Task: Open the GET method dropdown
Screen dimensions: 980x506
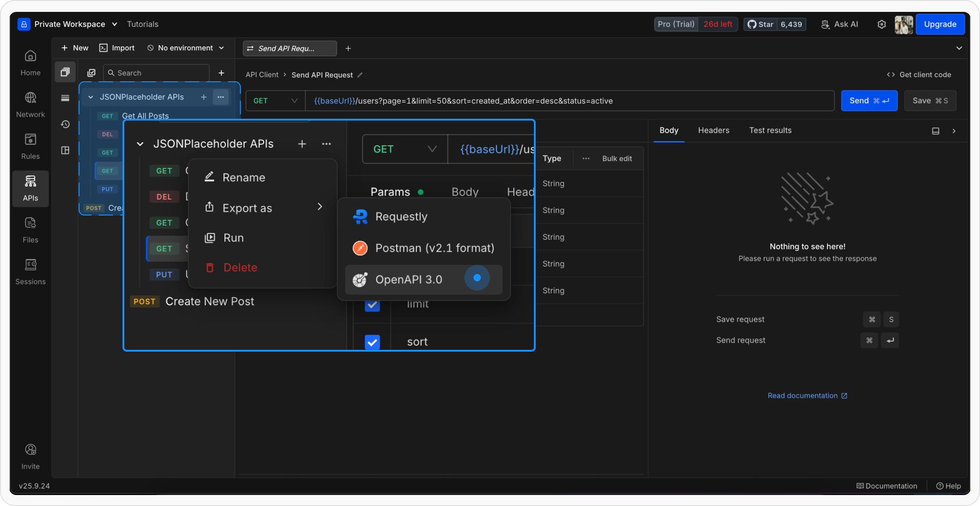Action: (275, 100)
